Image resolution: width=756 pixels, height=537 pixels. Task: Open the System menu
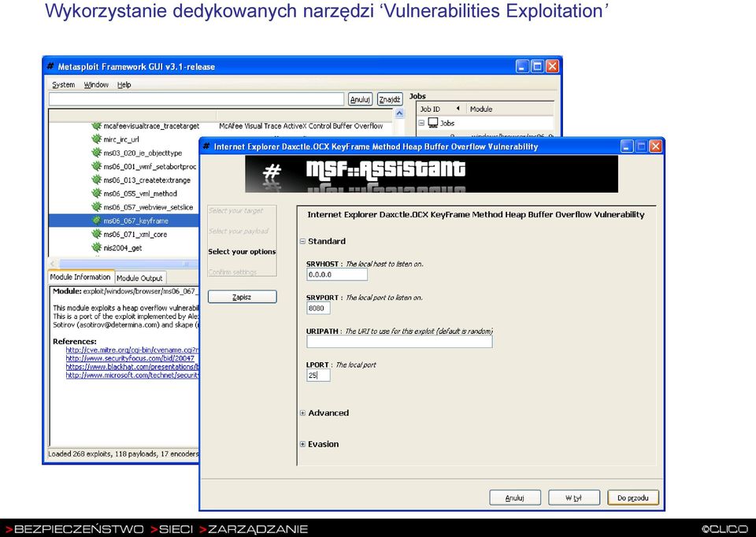pos(64,85)
